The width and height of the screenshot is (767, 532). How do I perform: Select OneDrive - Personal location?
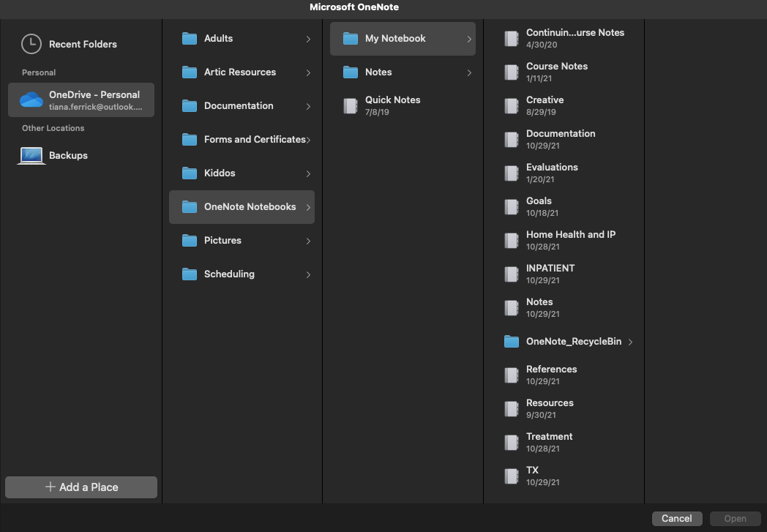click(x=81, y=100)
